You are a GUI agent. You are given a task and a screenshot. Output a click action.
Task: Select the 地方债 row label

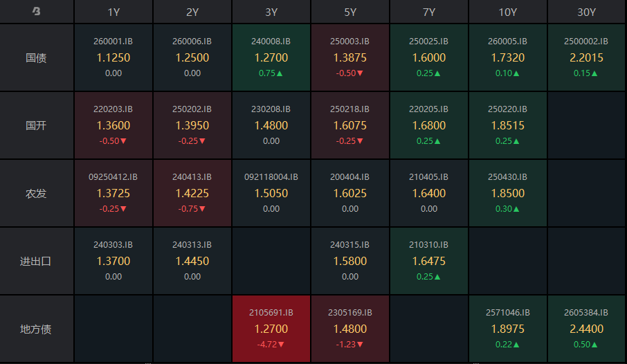click(37, 329)
